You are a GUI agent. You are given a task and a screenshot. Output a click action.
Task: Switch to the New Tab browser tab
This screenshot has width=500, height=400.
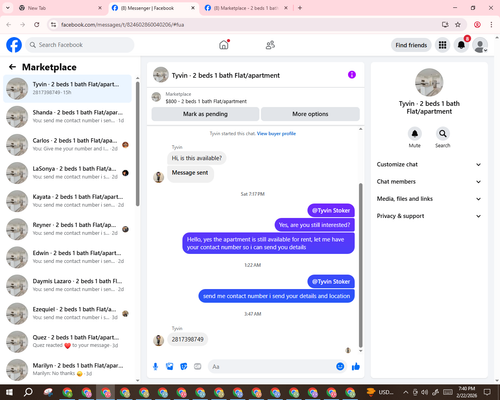coord(60,8)
